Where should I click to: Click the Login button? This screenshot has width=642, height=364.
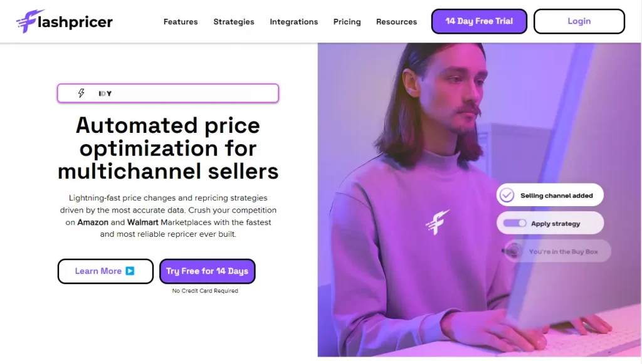(x=579, y=21)
